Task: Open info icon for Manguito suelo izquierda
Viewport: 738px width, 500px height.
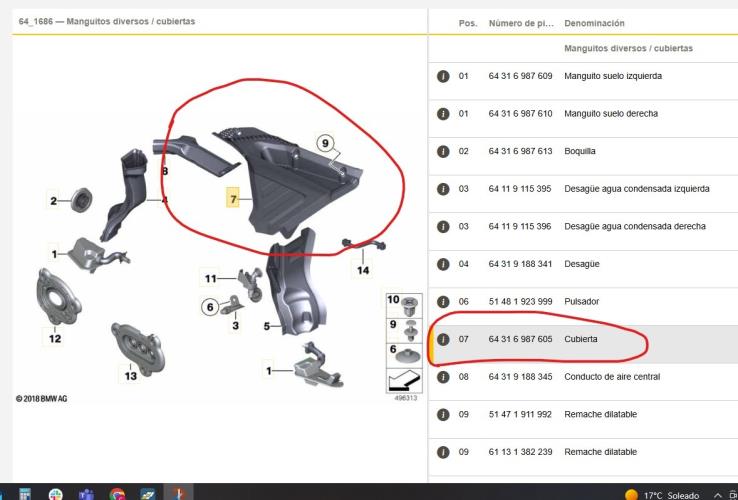Action: point(443,76)
